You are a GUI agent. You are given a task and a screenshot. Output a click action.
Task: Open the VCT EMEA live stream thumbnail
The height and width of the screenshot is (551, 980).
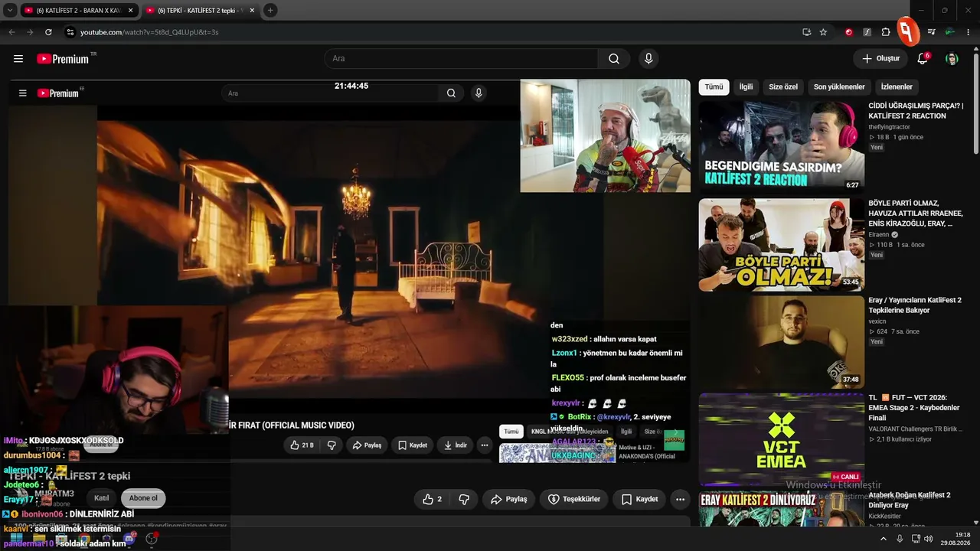point(781,439)
